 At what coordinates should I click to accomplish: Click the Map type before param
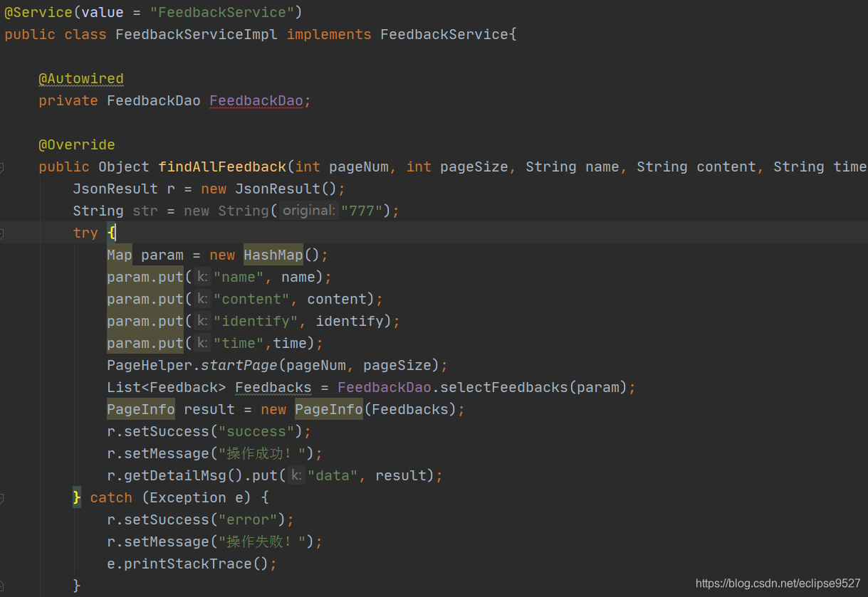(120, 255)
